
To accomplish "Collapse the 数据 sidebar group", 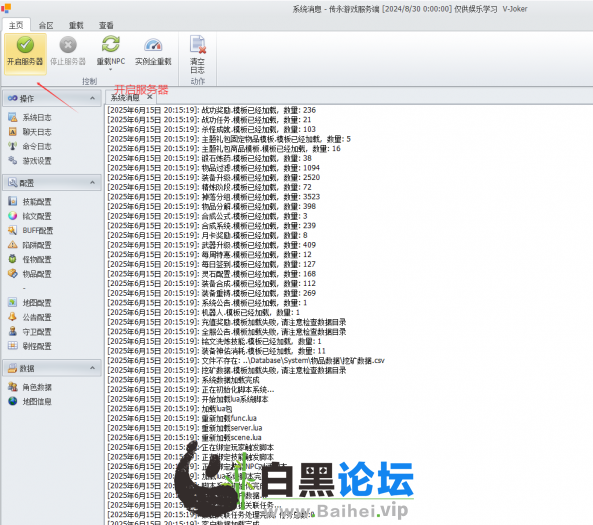I will [92, 368].
